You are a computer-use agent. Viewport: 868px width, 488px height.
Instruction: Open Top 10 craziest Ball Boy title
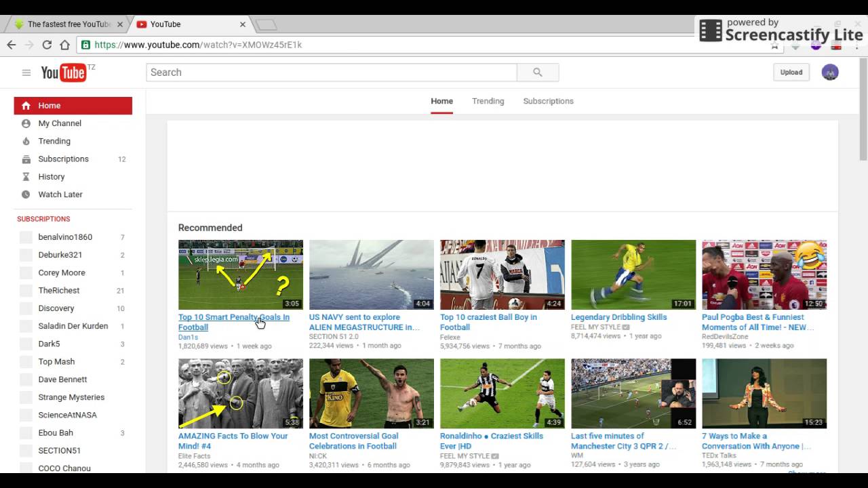click(x=488, y=322)
